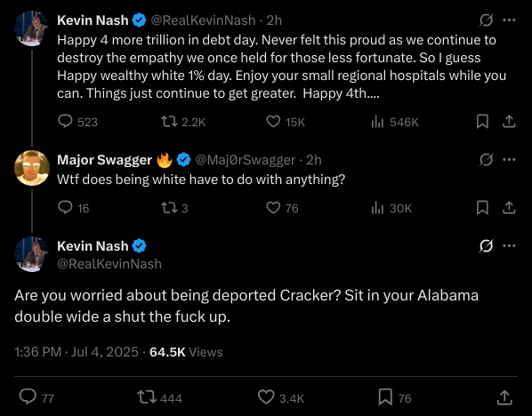Open @Maj0rSwagger profile handle

[246, 160]
